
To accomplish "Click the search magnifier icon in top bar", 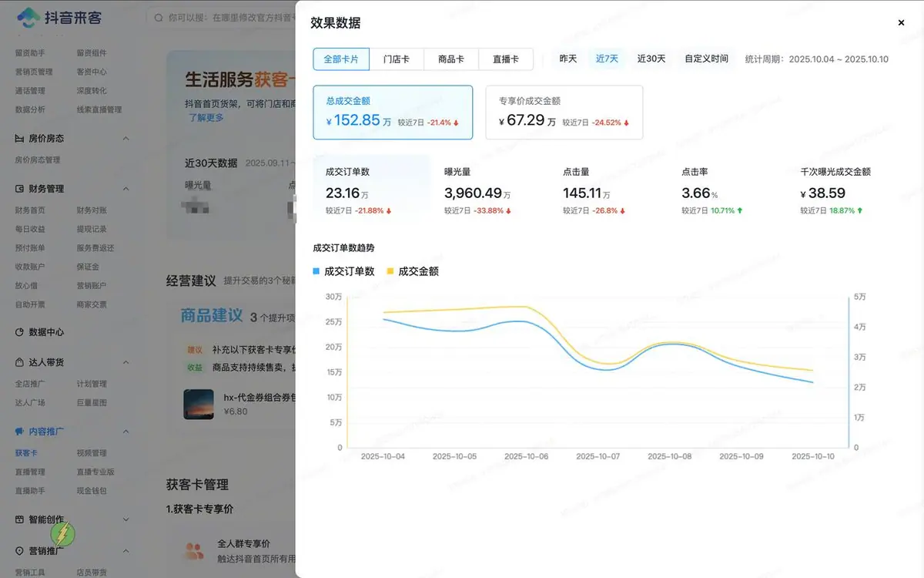I will 158,17.
